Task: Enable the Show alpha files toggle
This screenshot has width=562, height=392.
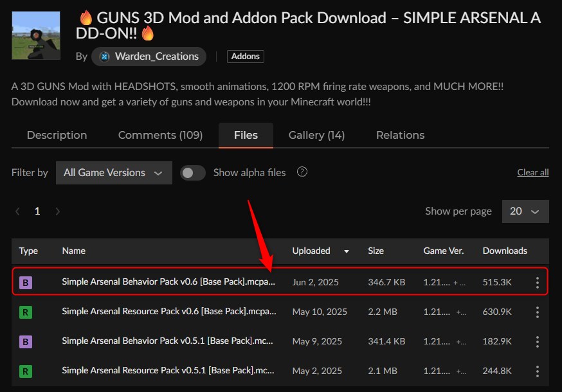Action: coord(192,172)
